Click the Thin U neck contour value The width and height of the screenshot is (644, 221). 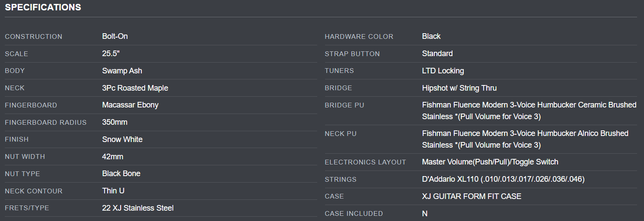(x=113, y=191)
